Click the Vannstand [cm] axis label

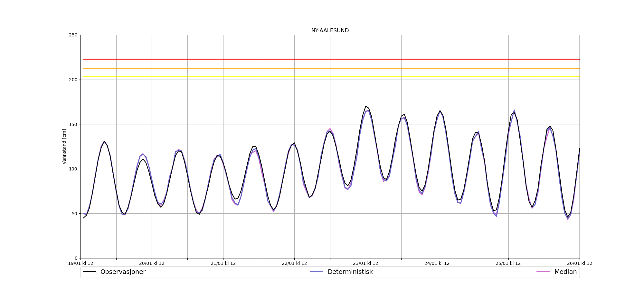click(64, 147)
